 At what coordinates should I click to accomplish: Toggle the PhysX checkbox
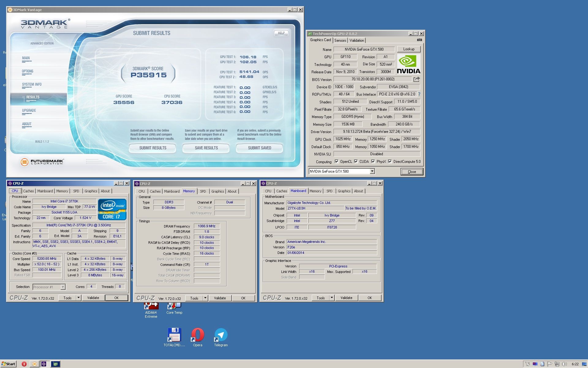[373, 162]
